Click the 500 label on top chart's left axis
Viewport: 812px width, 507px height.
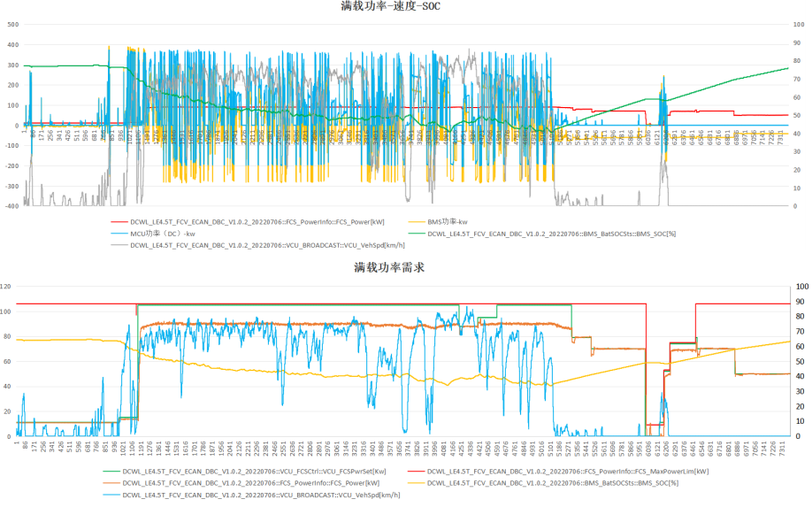pos(12,24)
